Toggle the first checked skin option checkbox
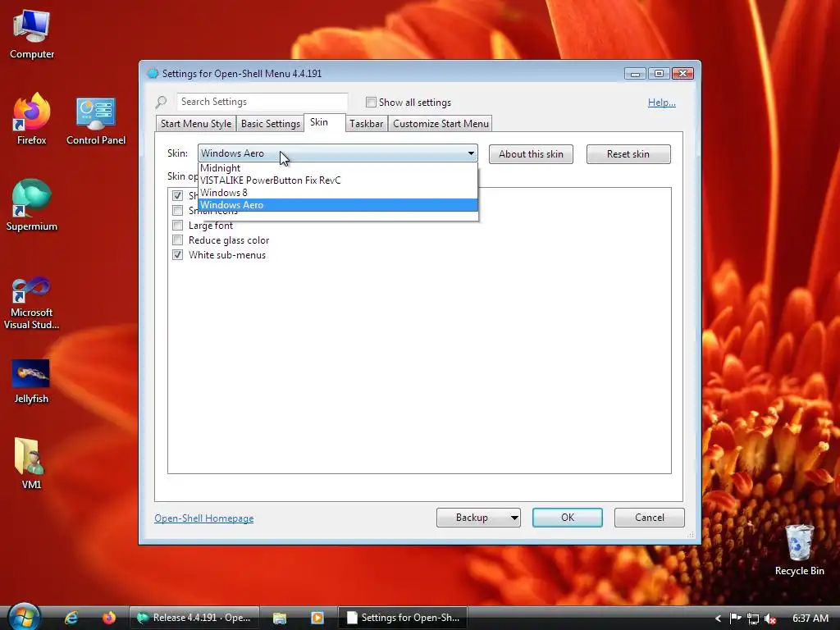The height and width of the screenshot is (630, 840). 177,195
